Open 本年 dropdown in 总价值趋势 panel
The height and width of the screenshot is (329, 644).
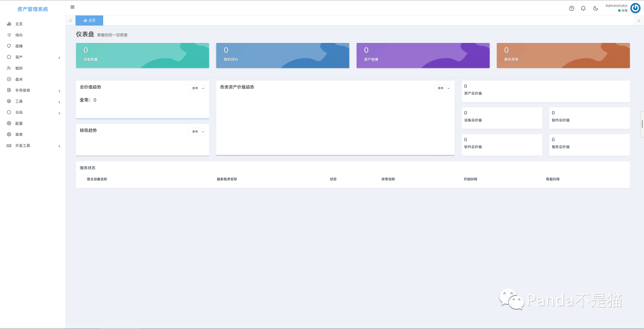coord(197,88)
